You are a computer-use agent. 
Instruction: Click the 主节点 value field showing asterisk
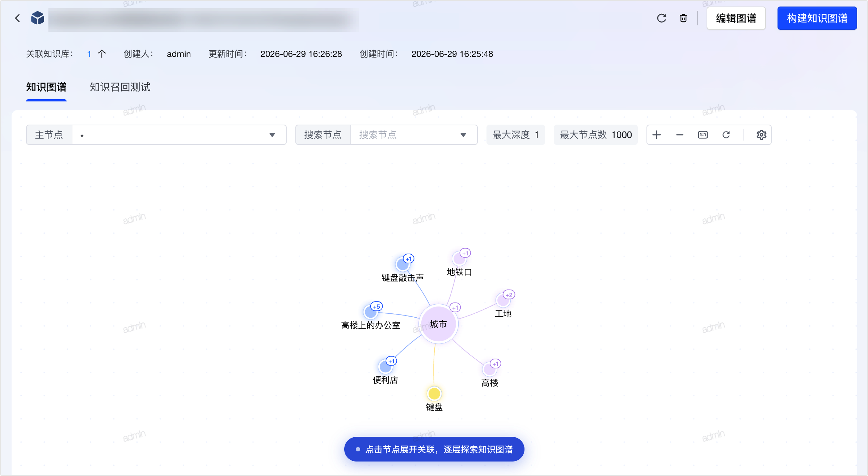pyautogui.click(x=179, y=135)
